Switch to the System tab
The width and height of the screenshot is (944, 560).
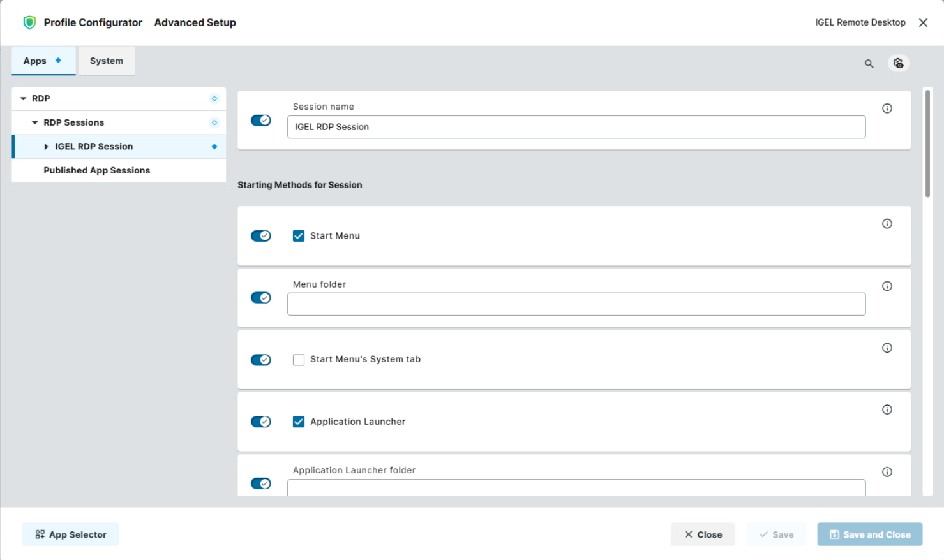tap(107, 61)
